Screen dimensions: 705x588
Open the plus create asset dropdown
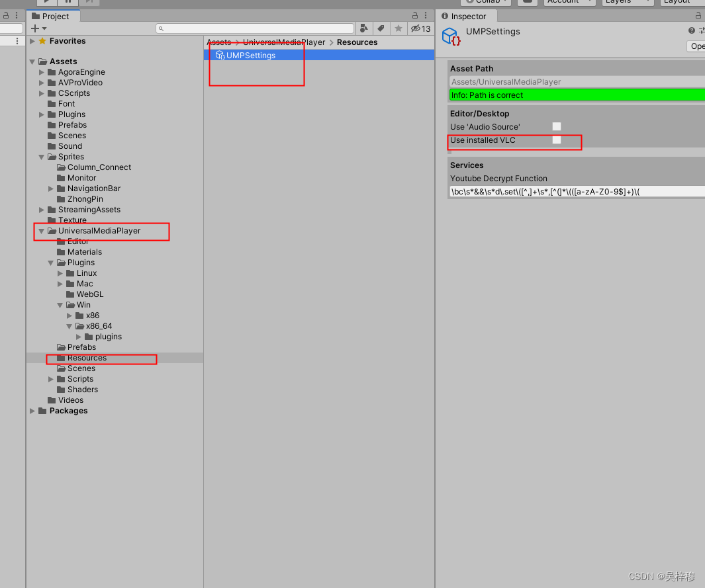38,28
